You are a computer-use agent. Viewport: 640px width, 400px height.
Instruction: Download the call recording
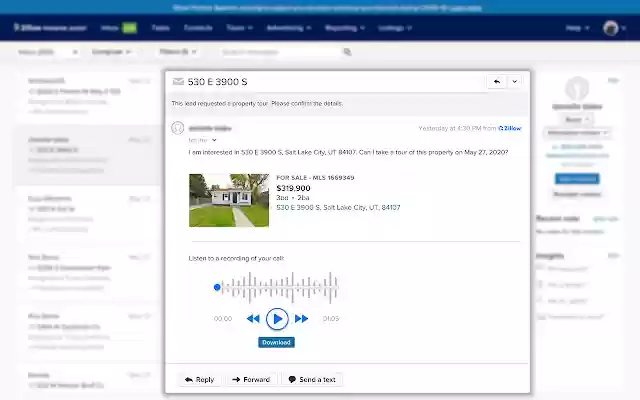coord(276,342)
